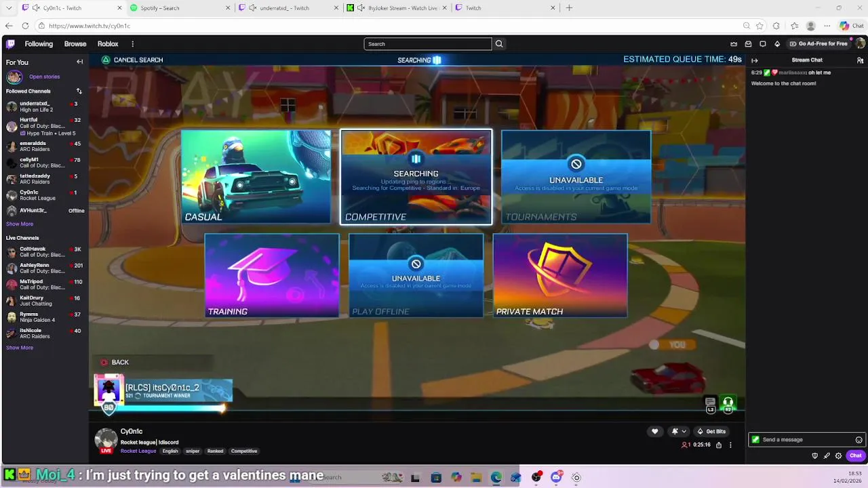
Task: Click the Ranked tag
Action: 216,451
